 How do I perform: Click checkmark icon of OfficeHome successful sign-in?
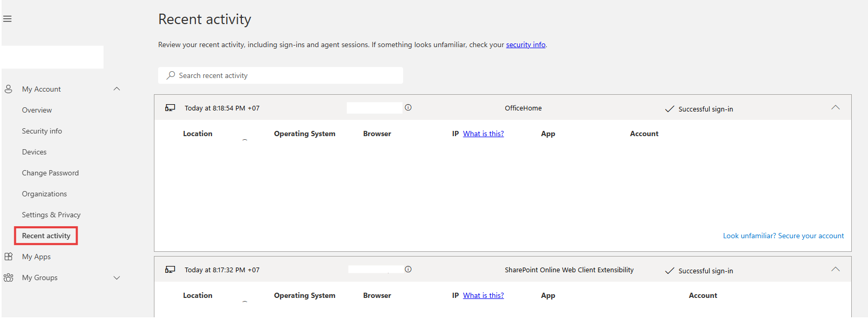click(x=670, y=109)
